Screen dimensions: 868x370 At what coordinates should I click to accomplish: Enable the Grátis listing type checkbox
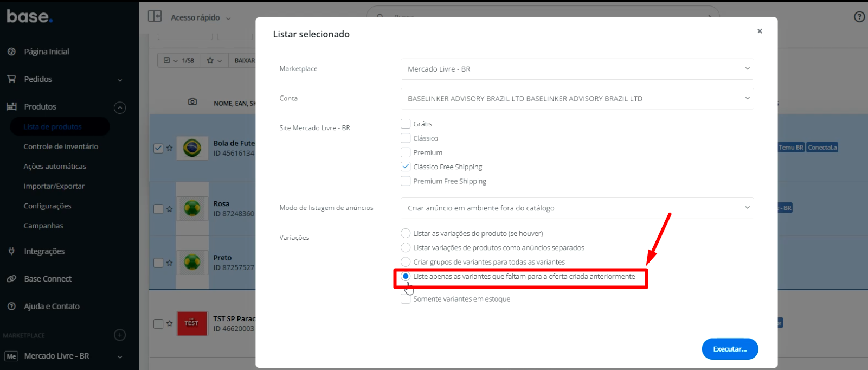406,124
